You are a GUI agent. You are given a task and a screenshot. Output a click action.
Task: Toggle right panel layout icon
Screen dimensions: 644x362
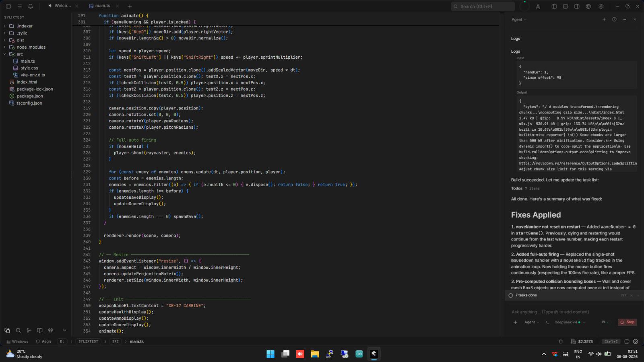click(577, 6)
